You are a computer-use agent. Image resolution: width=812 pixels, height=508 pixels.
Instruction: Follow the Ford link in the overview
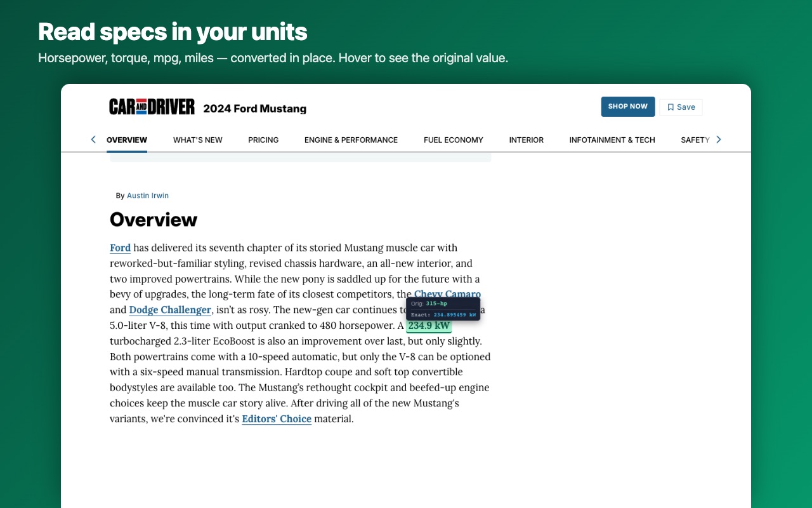(x=121, y=248)
